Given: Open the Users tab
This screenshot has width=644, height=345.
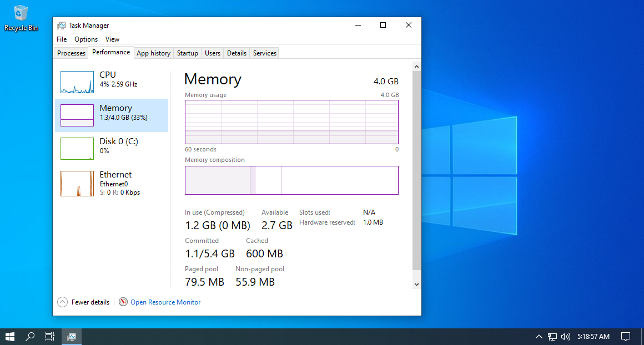Looking at the screenshot, I should [212, 53].
